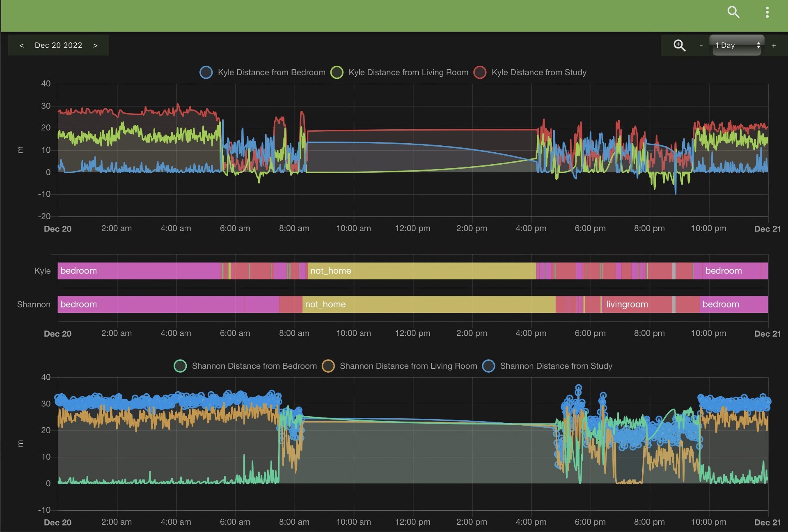Click Kyle Distance from Study legend text

pos(539,73)
